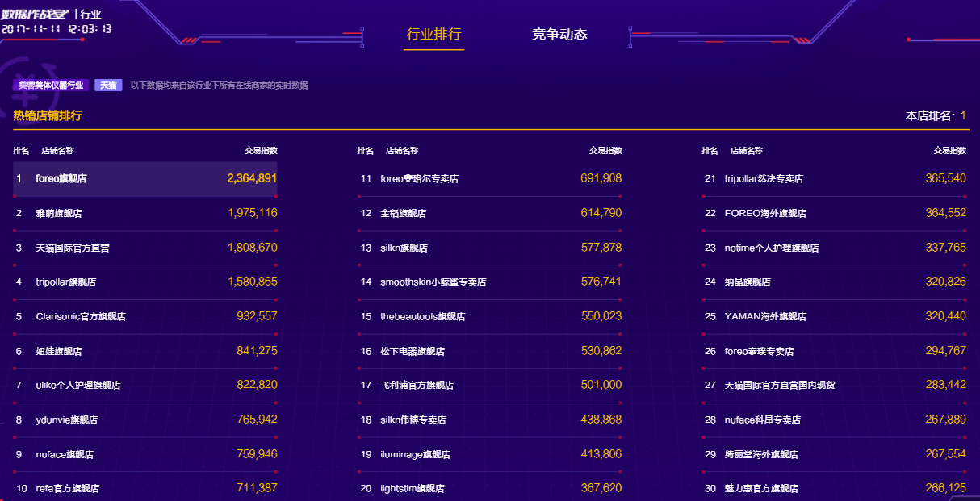
Task: Click 天猫国际官方直营国内现货 shop name
Action: pos(780,386)
